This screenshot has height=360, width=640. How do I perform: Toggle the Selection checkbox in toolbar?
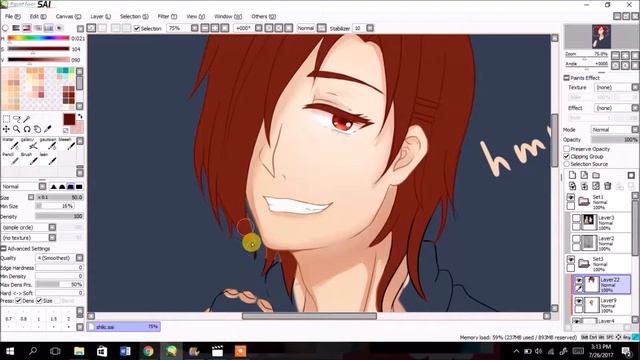[137, 28]
